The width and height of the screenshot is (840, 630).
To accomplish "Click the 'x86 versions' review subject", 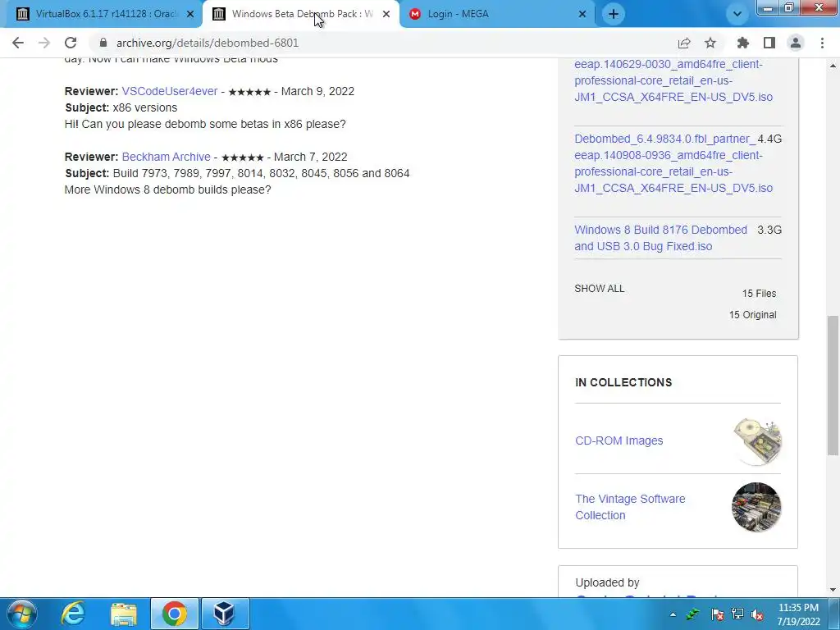I will point(144,107).
